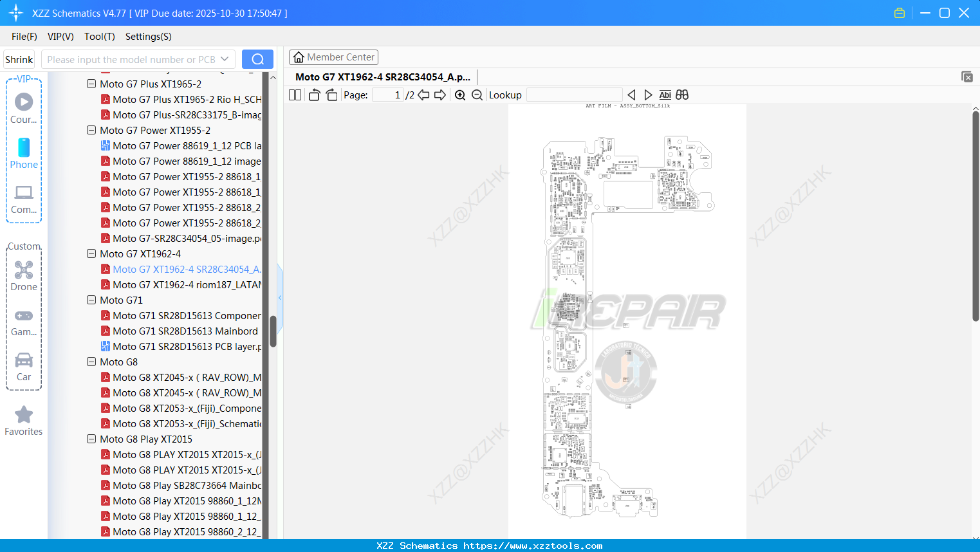Open Moto G7-SR28C34054_05-image file
Screen dimensions: 980x552
[181, 239]
